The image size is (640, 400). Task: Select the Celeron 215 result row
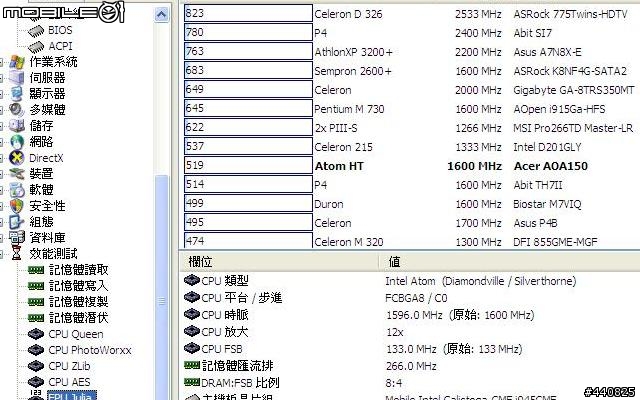[410, 147]
